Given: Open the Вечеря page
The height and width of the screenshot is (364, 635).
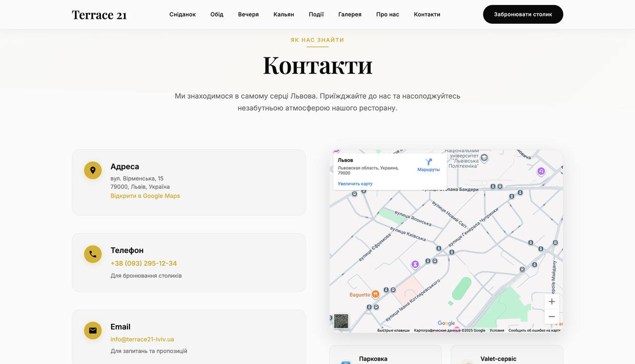Looking at the screenshot, I should (249, 14).
